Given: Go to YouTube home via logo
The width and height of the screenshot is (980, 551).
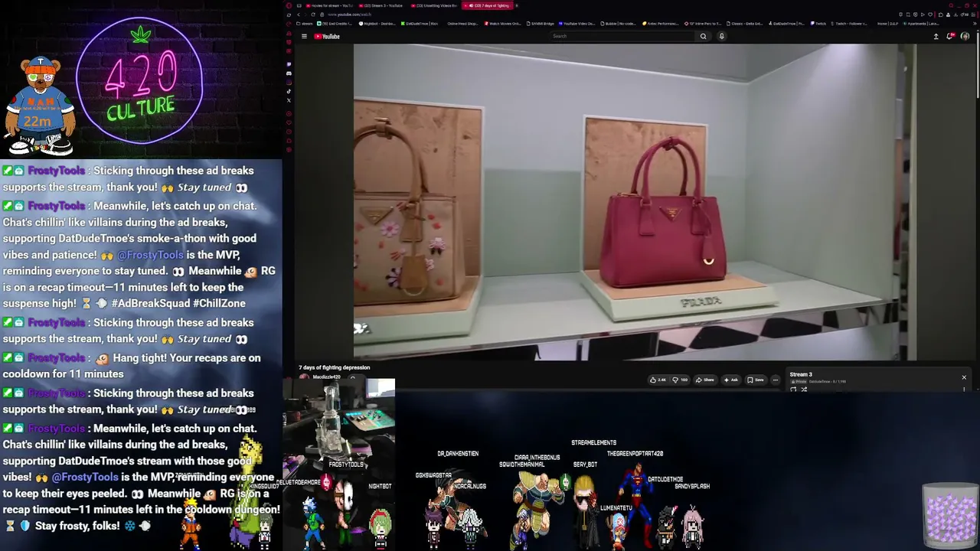Looking at the screenshot, I should point(327,36).
